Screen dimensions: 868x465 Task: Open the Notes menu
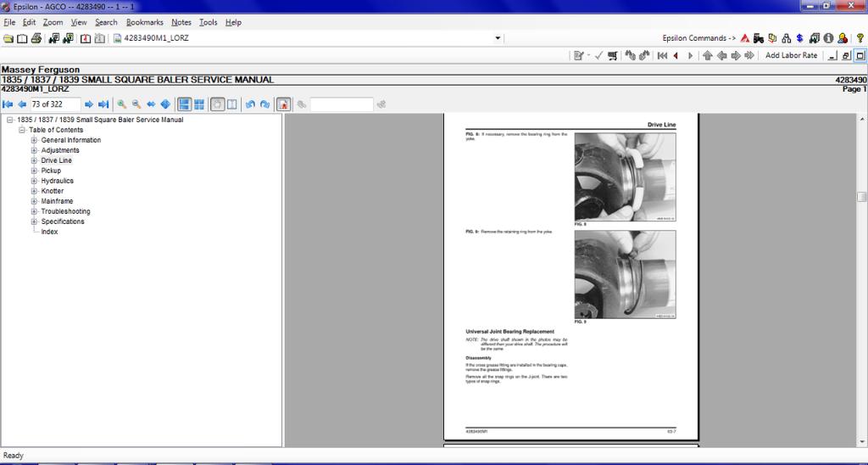coord(181,22)
